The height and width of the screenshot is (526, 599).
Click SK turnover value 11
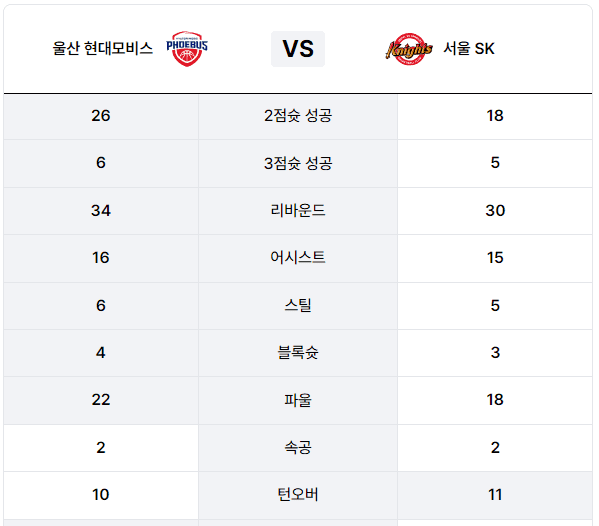point(495,495)
